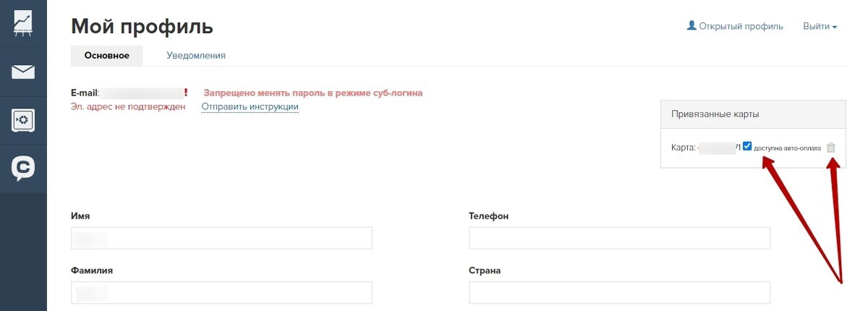
Task: Click into the Фамилия text field
Action: click(221, 292)
